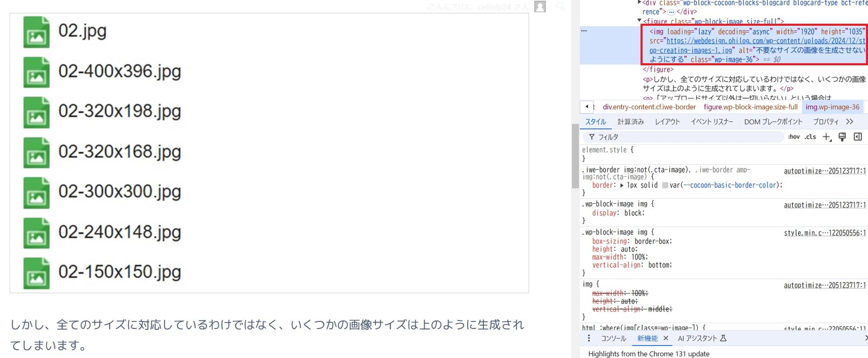Click the three-dot drawer menu icon
This screenshot has width=868, height=358.
[589, 339]
